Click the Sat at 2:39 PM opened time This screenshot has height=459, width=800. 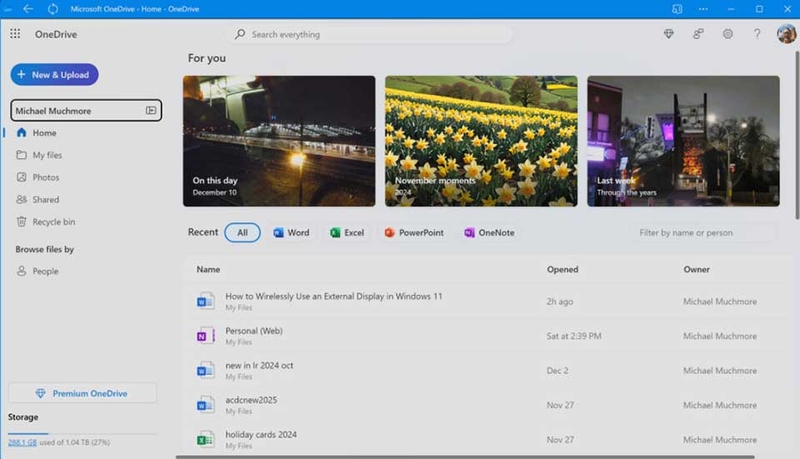(x=574, y=336)
